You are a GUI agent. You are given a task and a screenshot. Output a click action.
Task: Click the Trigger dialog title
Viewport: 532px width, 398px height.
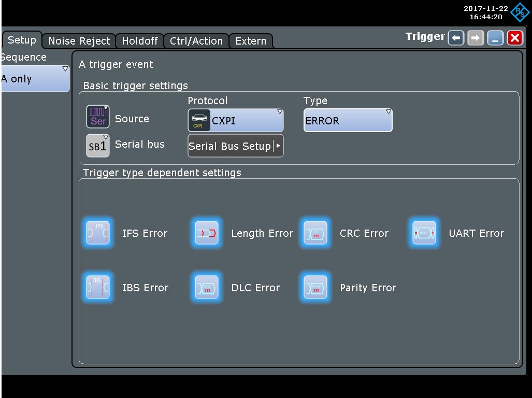tap(425, 36)
